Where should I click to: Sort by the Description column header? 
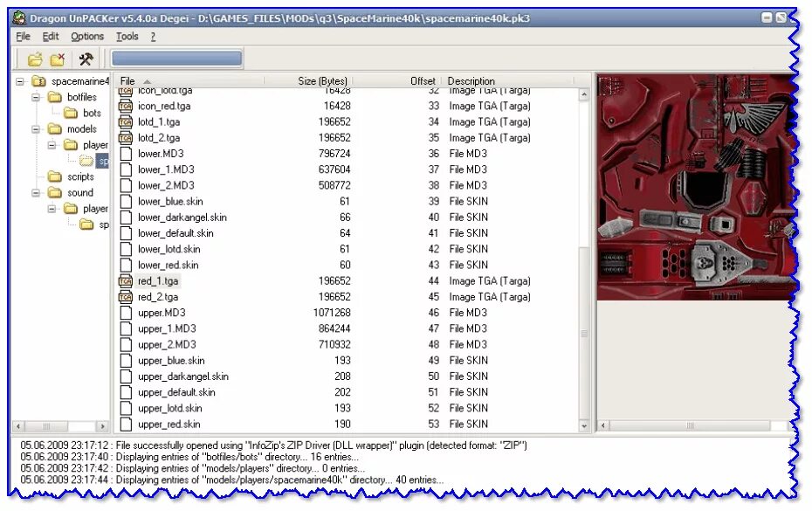coord(507,81)
